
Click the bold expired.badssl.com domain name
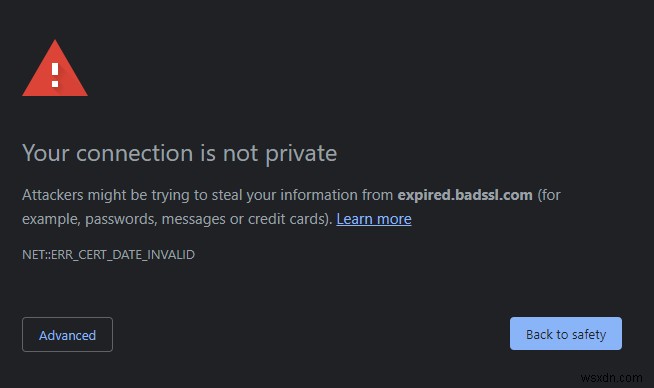tap(465, 195)
